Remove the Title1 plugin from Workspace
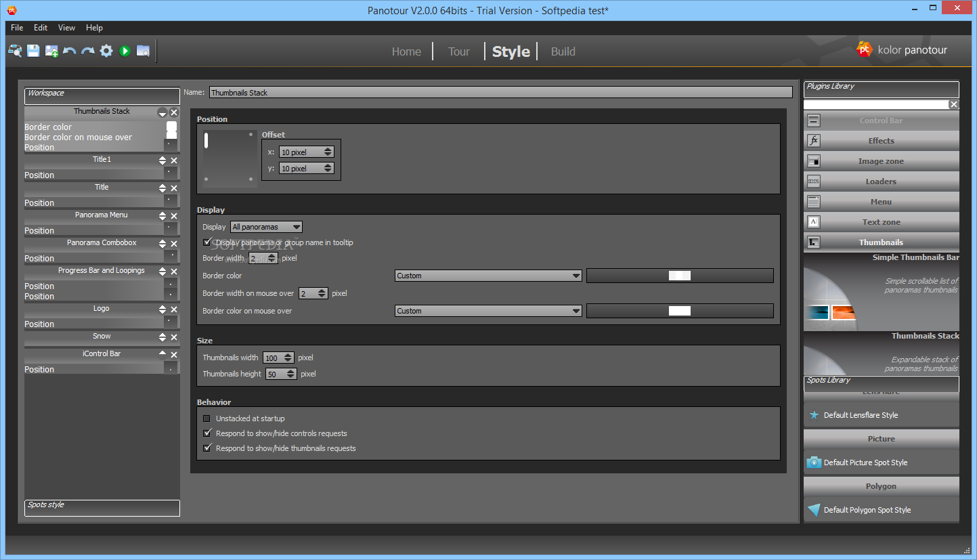Viewport: 977px width, 560px height. (x=174, y=160)
